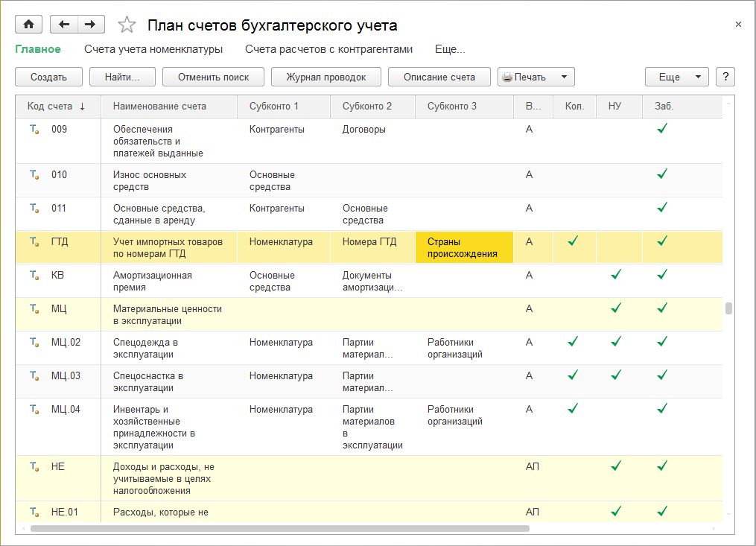Image resolution: width=756 pixels, height=546 pixels.
Task: Click the Home icon button
Action: (x=28, y=25)
